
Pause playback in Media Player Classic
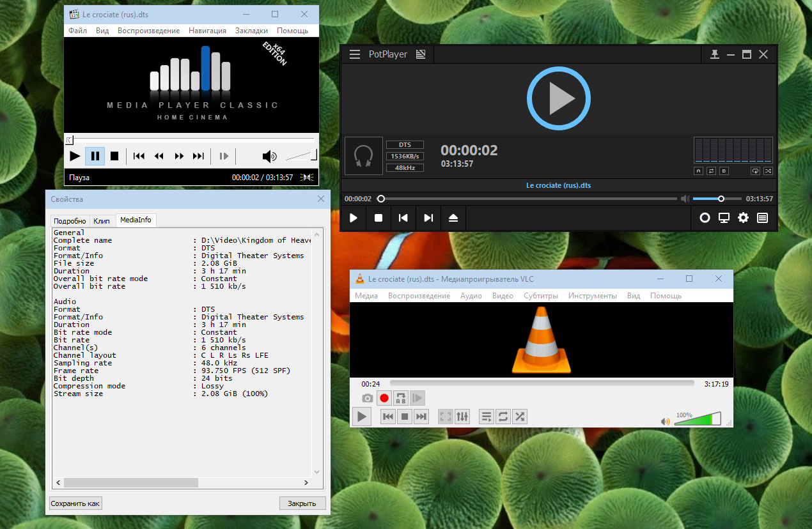[95, 156]
